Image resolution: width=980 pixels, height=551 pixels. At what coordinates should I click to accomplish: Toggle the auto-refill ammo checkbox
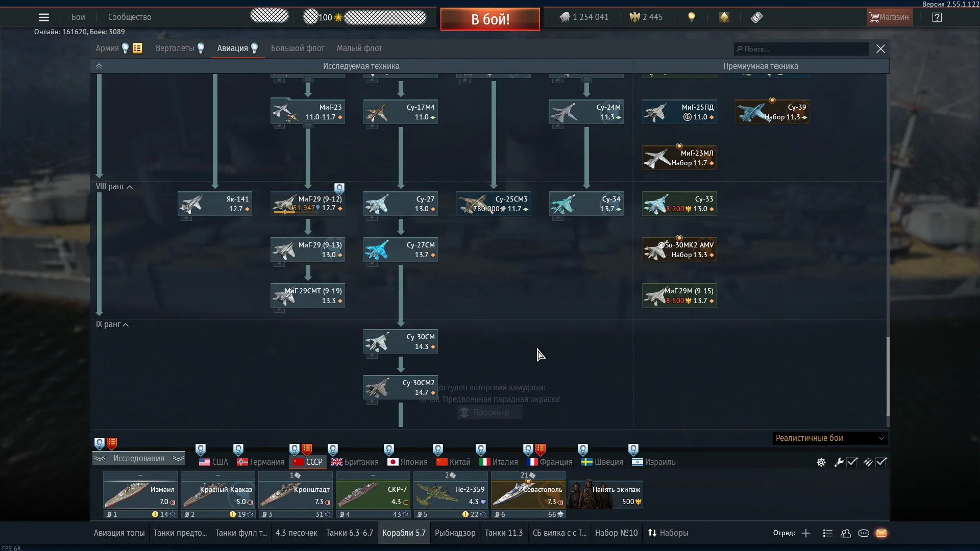tap(881, 462)
